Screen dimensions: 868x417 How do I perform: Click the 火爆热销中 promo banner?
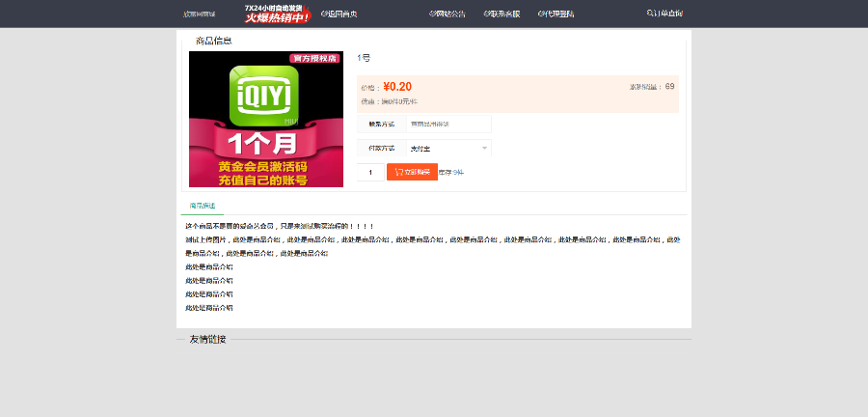coord(278,14)
